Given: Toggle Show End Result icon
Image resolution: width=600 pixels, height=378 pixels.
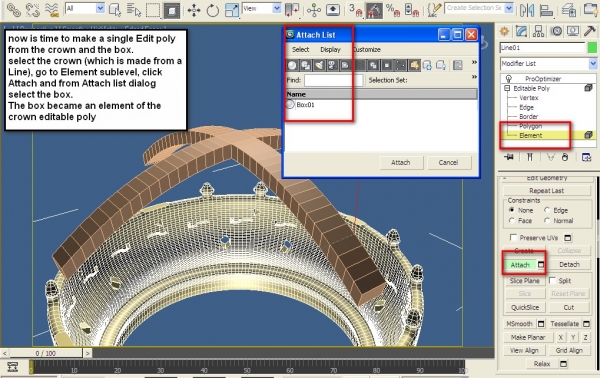Looking at the screenshot, I should (530, 157).
